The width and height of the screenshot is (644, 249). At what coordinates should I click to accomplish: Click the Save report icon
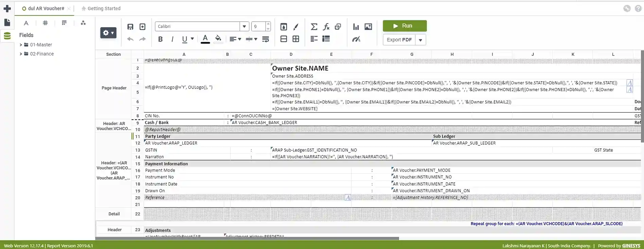tap(130, 27)
